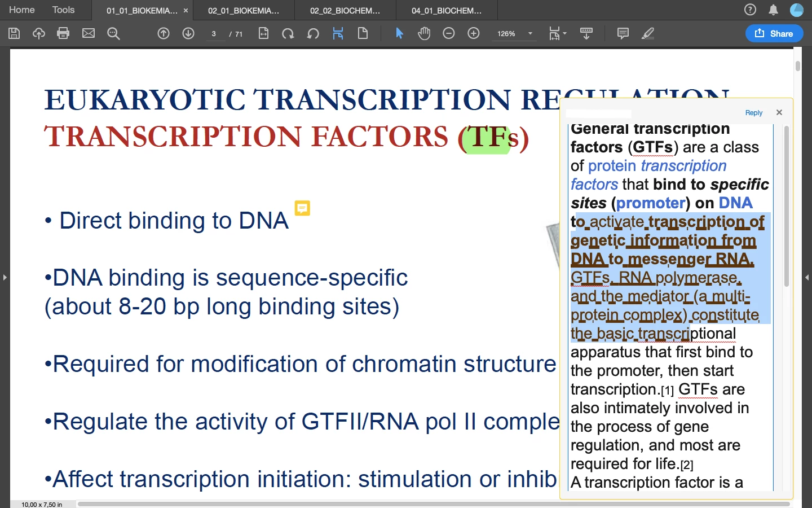
Task: Click the horizontal document scrollbar
Action: click(433, 503)
